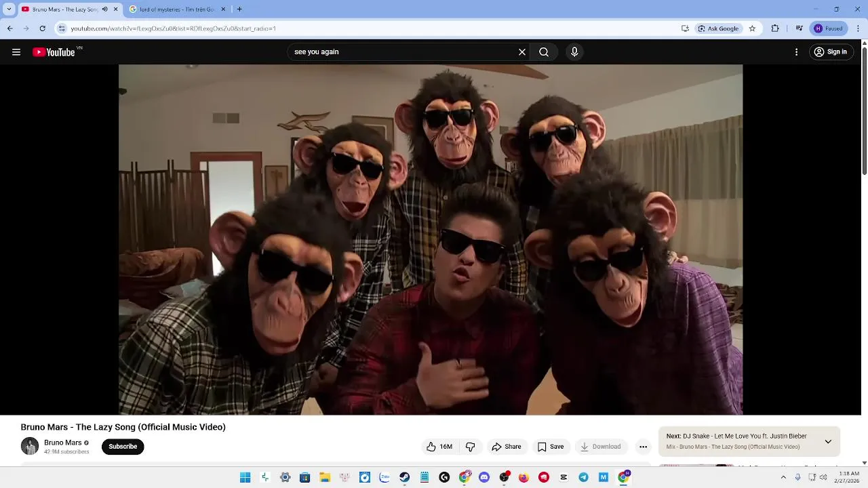The image size is (868, 488).
Task: Install app from the address bar icon
Action: coord(685,28)
